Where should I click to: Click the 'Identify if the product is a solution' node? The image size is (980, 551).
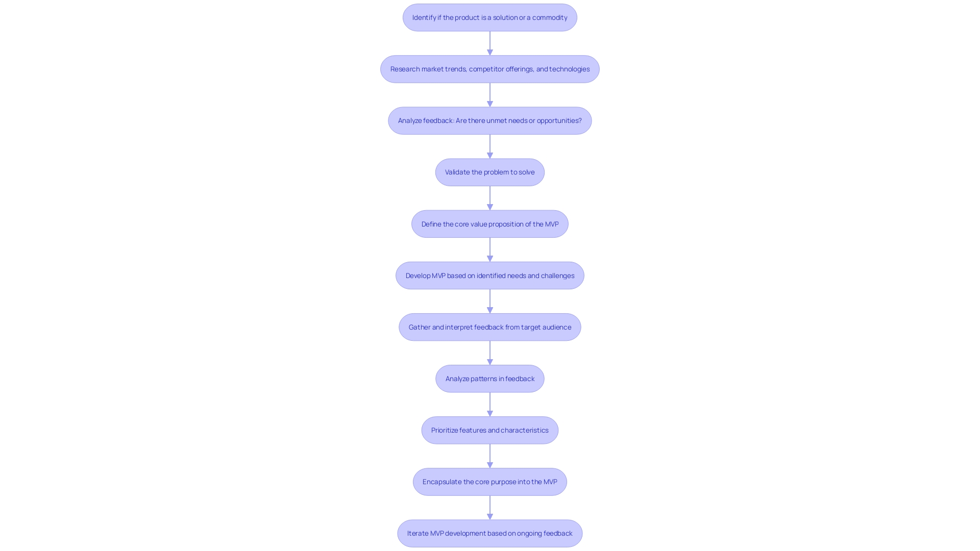[490, 17]
